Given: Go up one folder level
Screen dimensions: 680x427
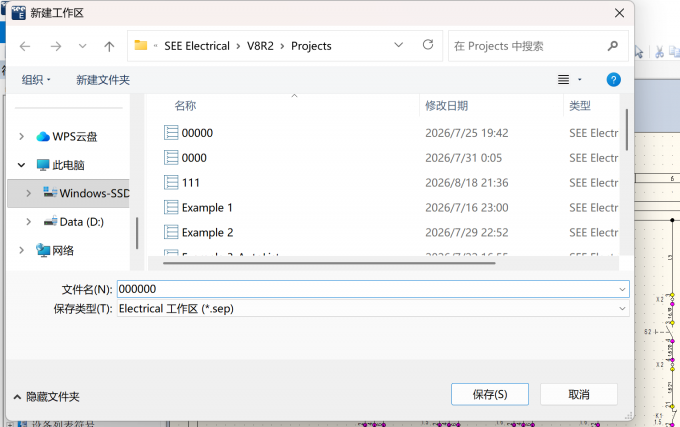Looking at the screenshot, I should 109,46.
